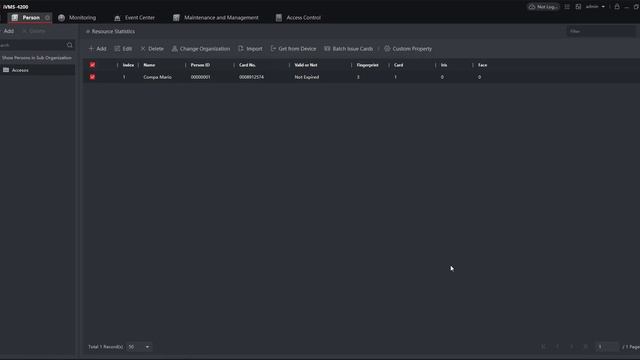
Task: Open the records-per-page dropdown showing 50
Action: [x=138, y=347]
